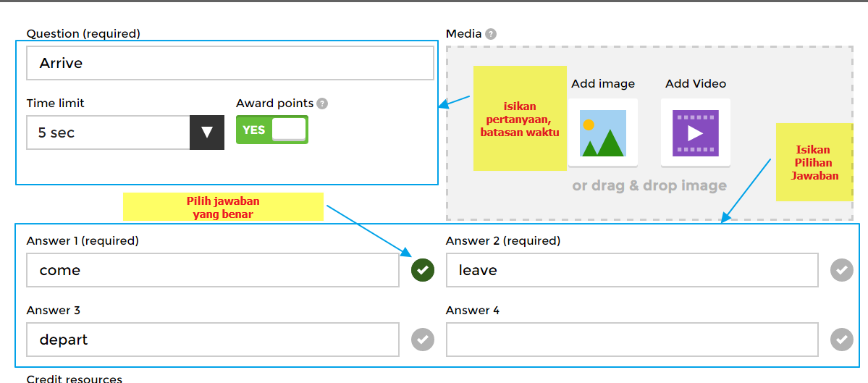Click the empty Answer 4 input field

pyautogui.click(x=632, y=340)
